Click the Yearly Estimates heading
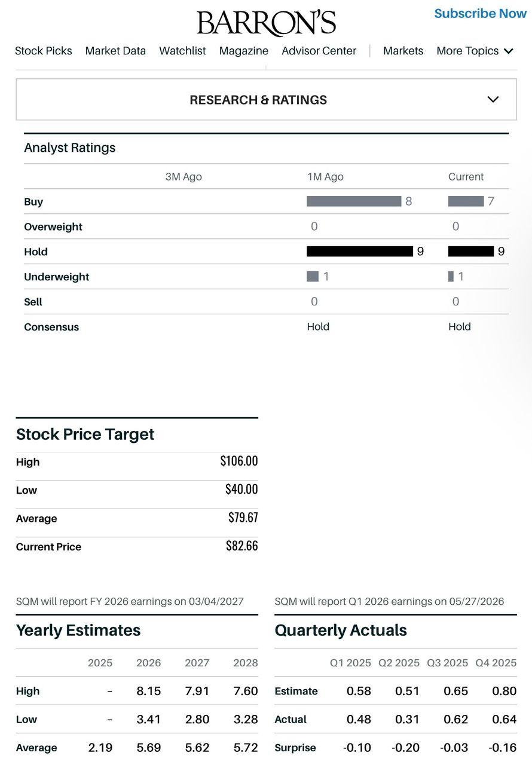The width and height of the screenshot is (532, 765). tap(78, 630)
